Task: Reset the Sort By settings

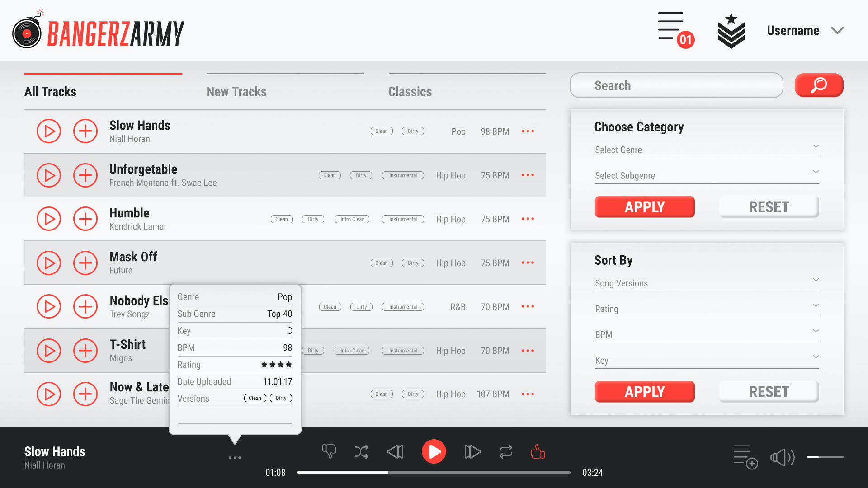Action: coord(769,392)
